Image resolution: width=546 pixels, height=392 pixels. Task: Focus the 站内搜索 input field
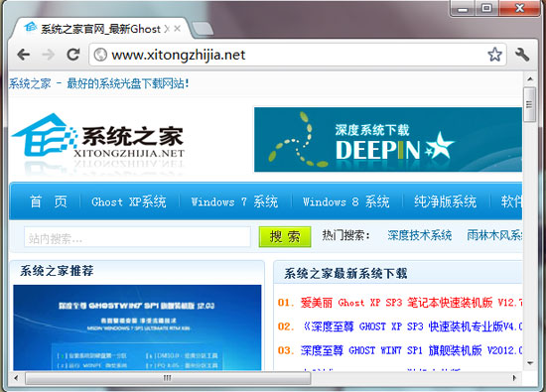137,237
